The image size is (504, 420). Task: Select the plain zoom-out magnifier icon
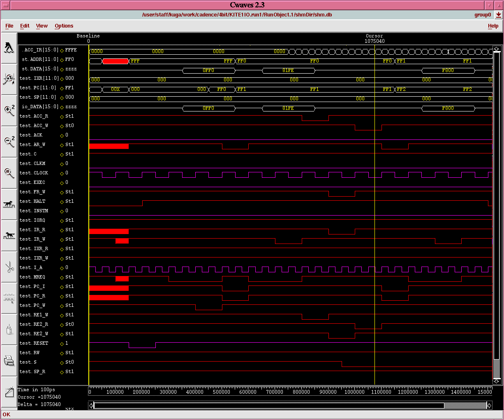pos(9,172)
